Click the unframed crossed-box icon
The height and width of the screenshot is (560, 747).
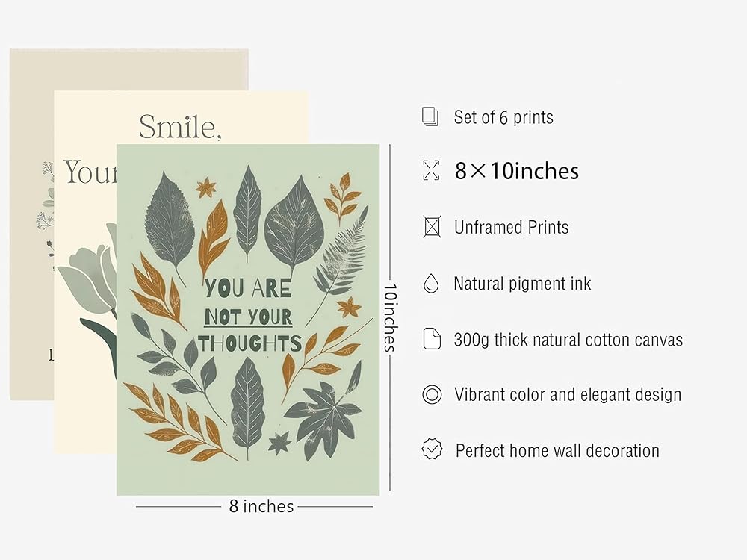click(432, 226)
